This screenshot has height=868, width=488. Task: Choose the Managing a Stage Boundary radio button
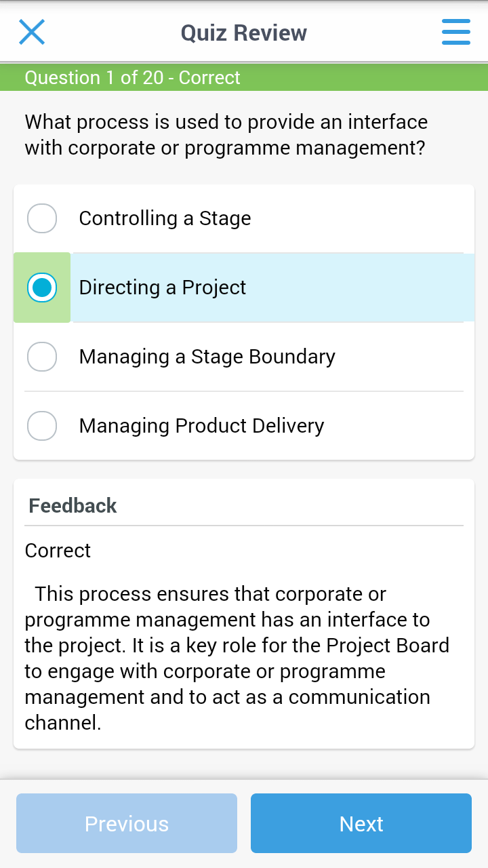coord(42,357)
